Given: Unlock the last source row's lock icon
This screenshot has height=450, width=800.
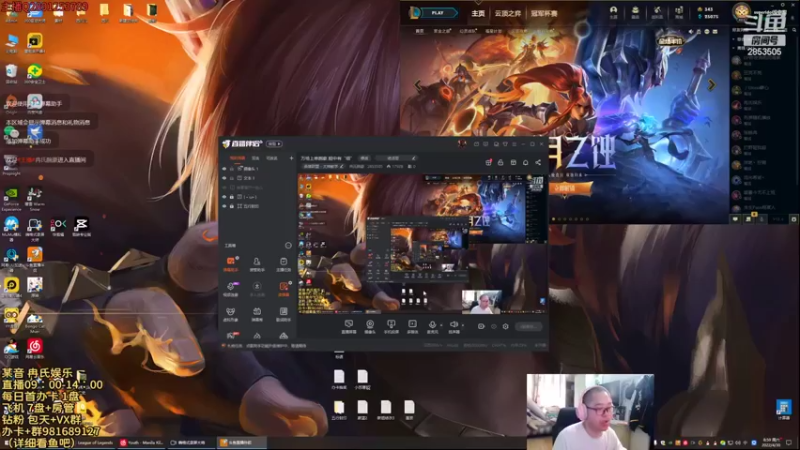Looking at the screenshot, I should click(232, 206).
